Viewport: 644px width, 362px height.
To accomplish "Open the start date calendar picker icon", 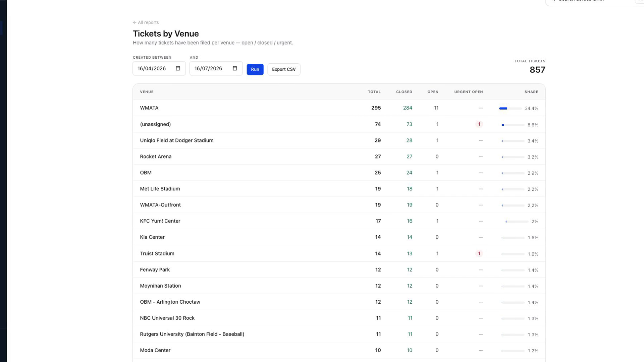I will [178, 68].
